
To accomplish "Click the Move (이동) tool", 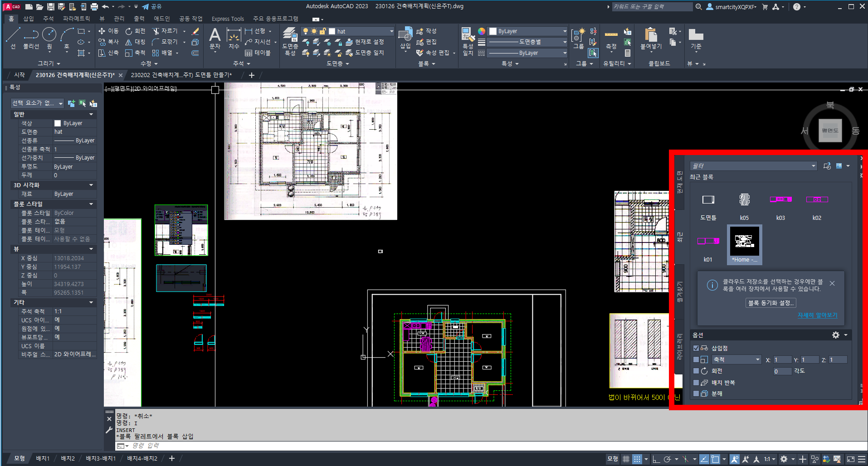I will click(108, 31).
